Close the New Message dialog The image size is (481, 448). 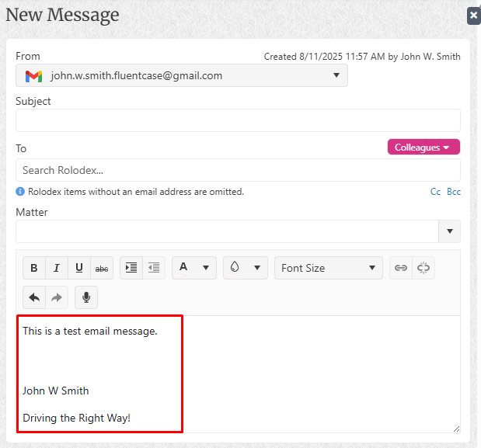click(x=474, y=16)
